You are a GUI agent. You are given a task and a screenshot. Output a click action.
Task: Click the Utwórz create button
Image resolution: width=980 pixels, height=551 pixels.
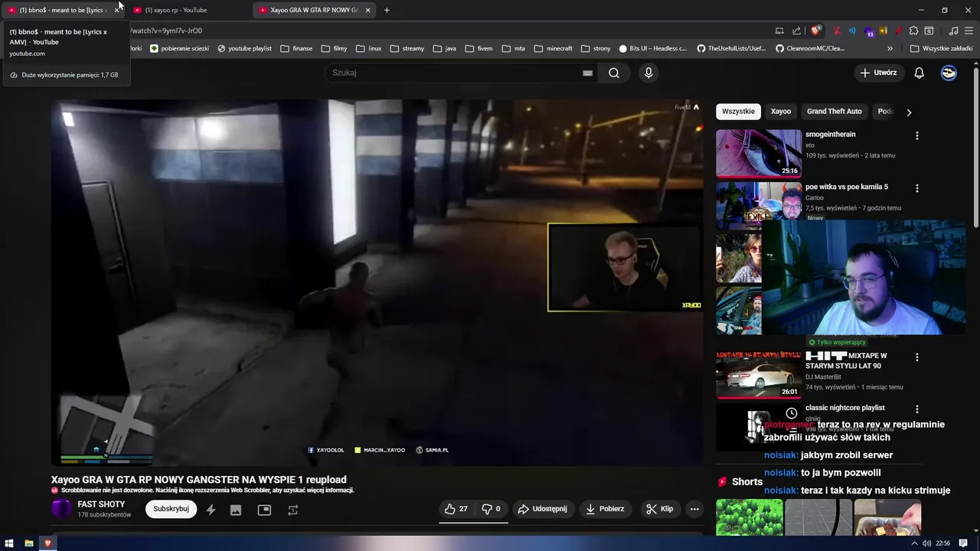[878, 73]
